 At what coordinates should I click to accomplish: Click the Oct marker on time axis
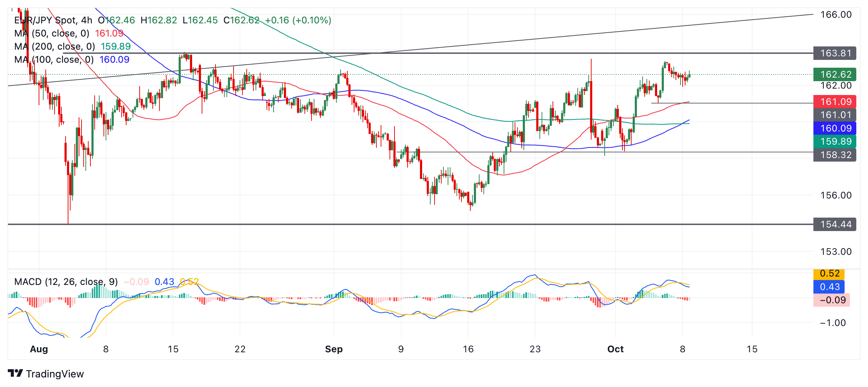click(x=615, y=349)
